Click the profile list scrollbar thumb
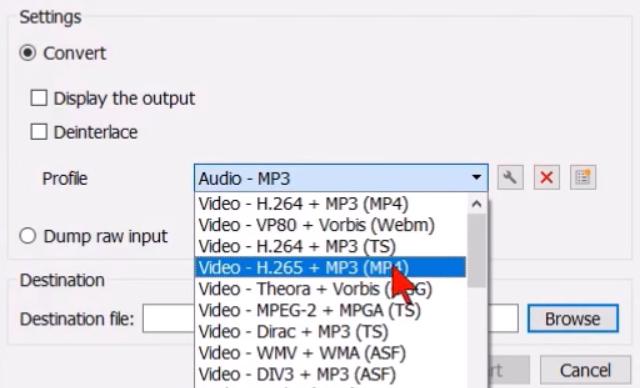 (476, 251)
